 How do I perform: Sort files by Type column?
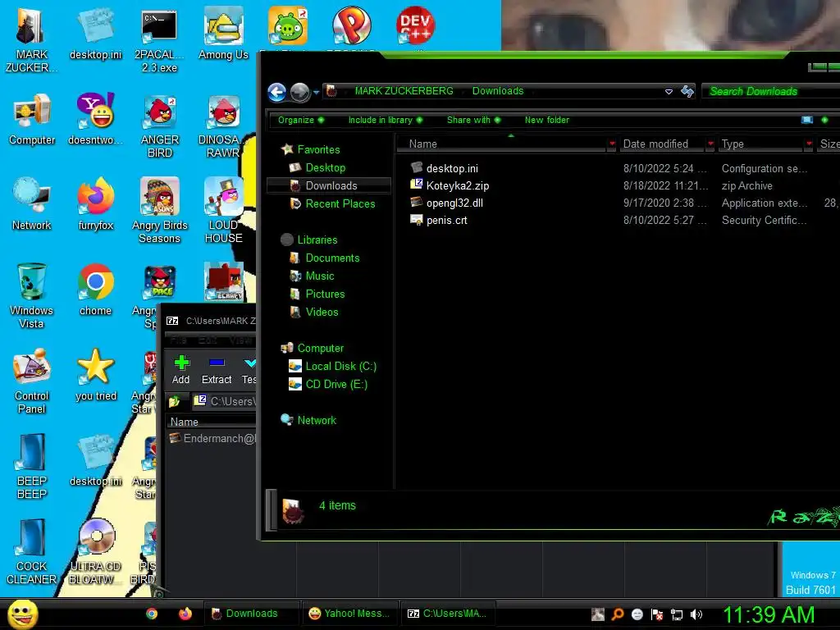click(761, 144)
